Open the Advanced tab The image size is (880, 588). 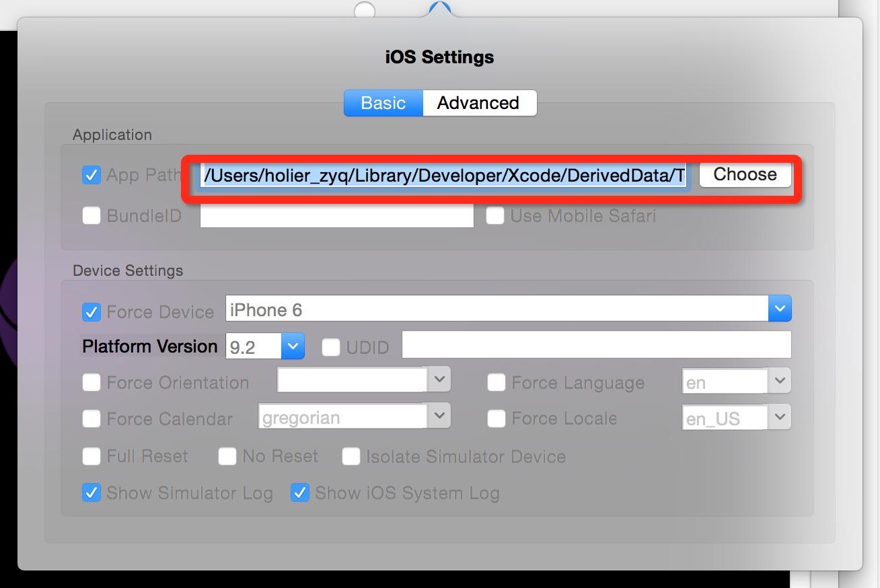[x=479, y=103]
